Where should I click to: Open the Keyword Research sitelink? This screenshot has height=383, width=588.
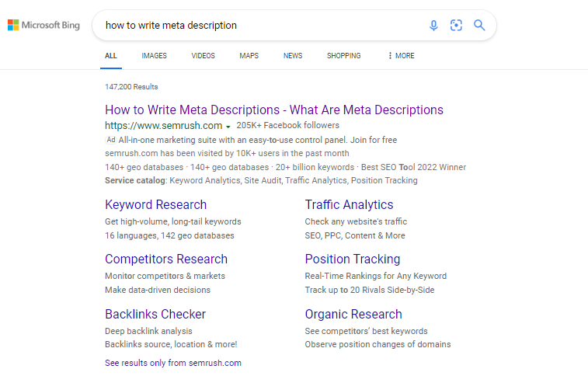tap(155, 205)
